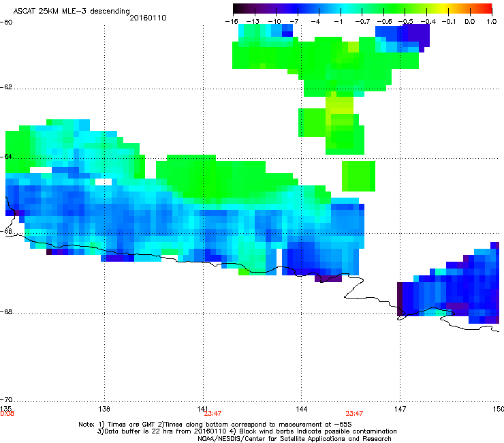Click the "-1" color scale label
Screen dimensions: 504x443
coord(338,22)
